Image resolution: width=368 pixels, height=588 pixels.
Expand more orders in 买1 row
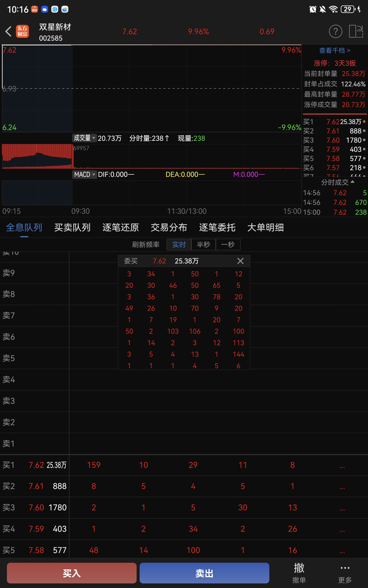click(x=342, y=466)
